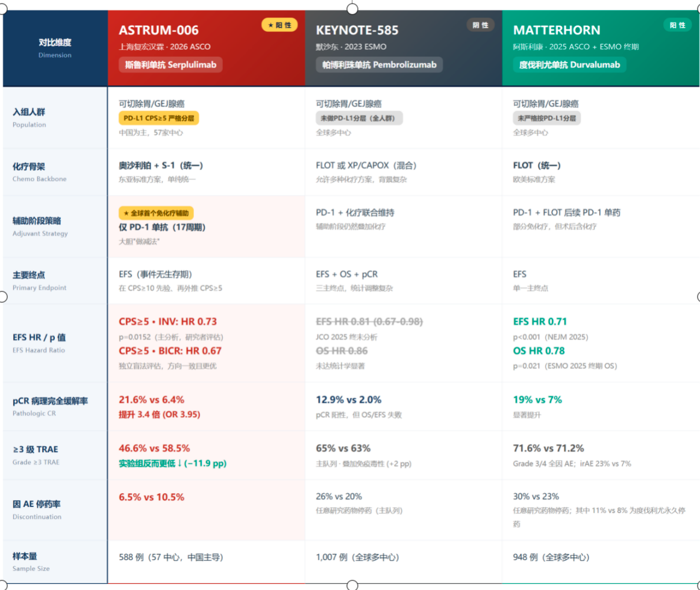Click the 26% vs 20% discontinuation value

[x=339, y=496]
